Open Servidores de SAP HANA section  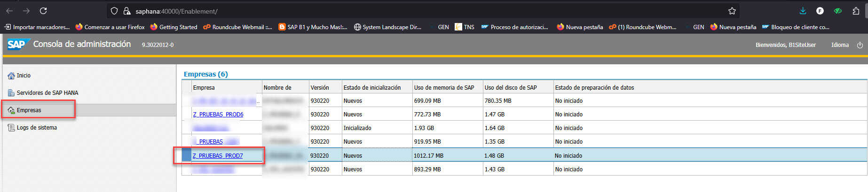[x=47, y=93]
